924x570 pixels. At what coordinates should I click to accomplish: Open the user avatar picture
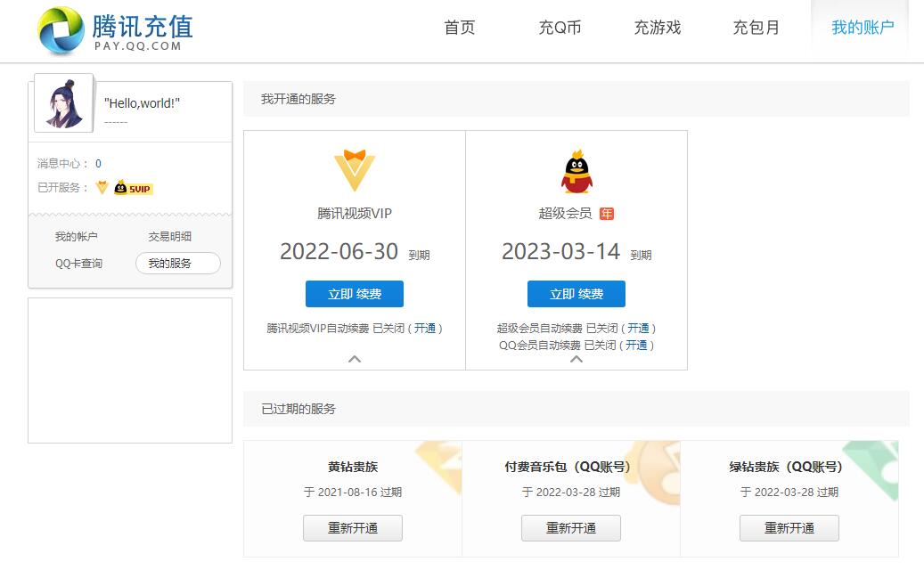tap(63, 103)
